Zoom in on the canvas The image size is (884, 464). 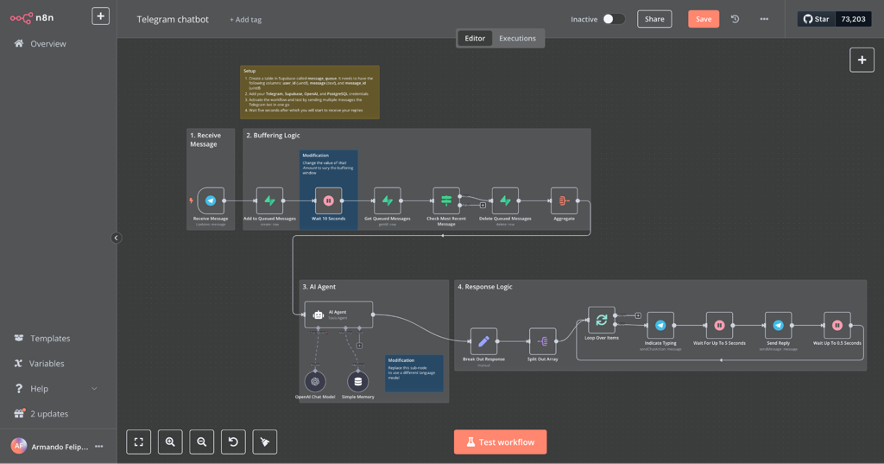(170, 442)
